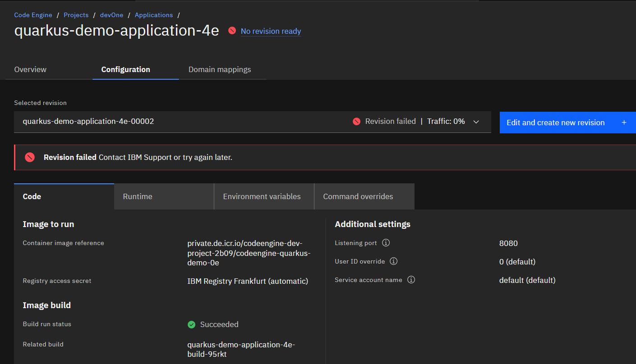Click the Container image reference label
Image resolution: width=636 pixels, height=364 pixels.
click(63, 243)
